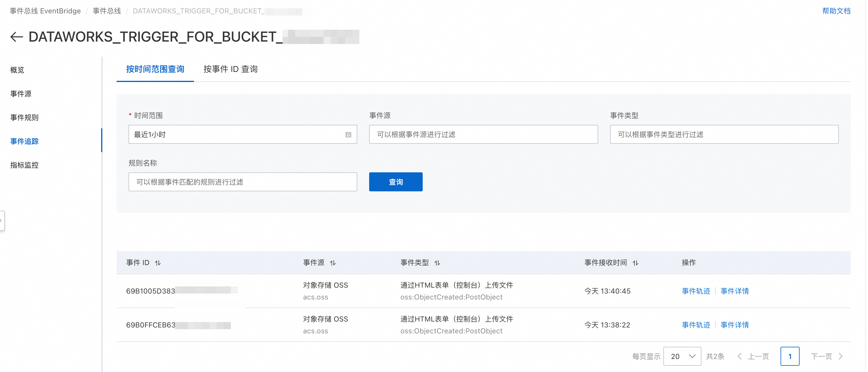The width and height of the screenshot is (868, 372).
Task: Sort table by 事件 ID column
Action: [x=158, y=263]
